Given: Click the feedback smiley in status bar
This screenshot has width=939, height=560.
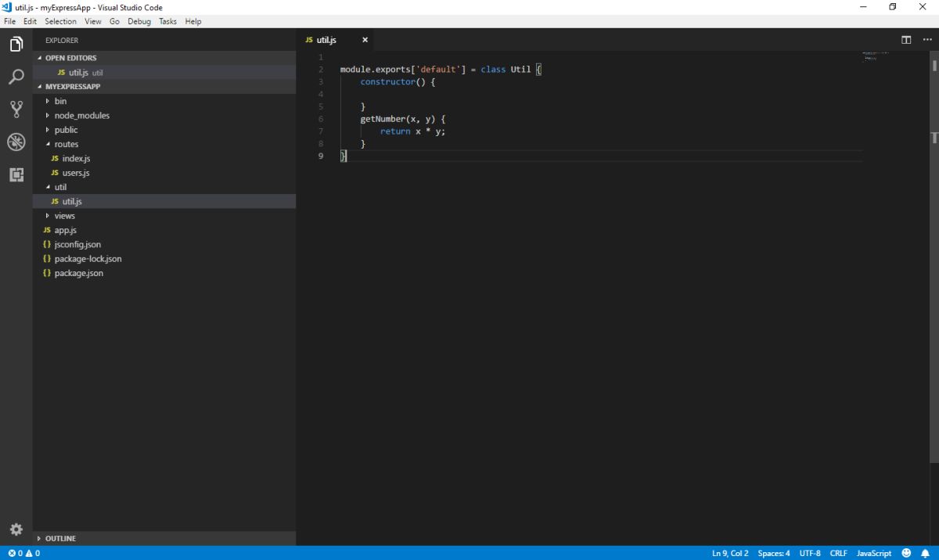Looking at the screenshot, I should (x=906, y=553).
